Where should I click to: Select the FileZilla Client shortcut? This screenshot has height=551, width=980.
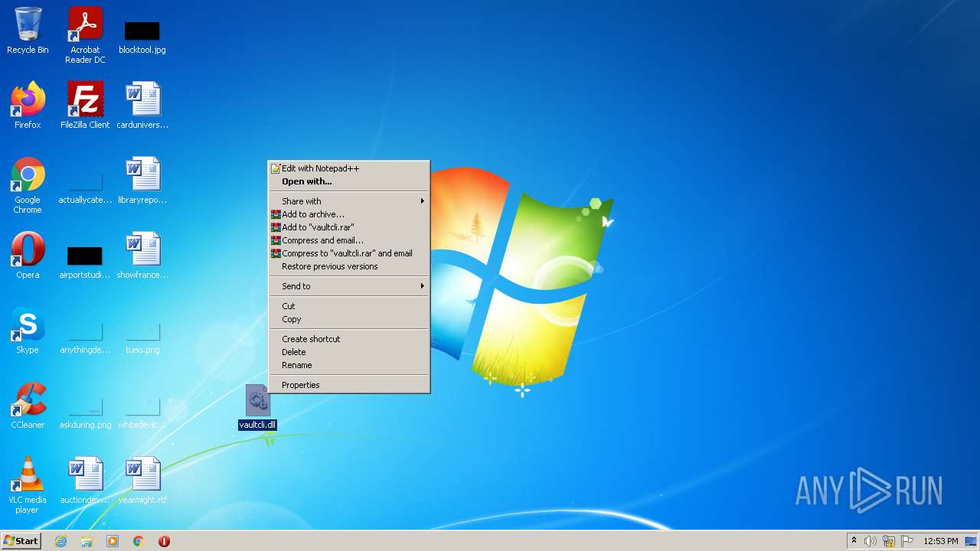[85, 106]
